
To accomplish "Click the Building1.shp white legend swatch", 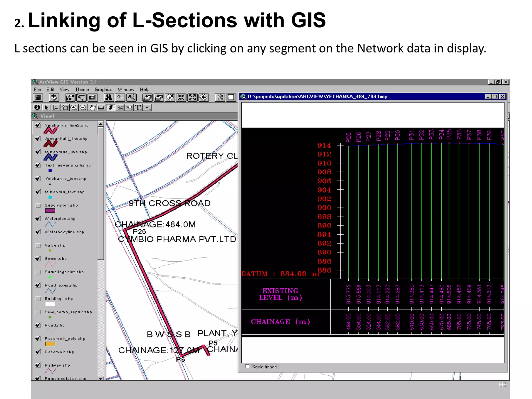I will [50, 304].
